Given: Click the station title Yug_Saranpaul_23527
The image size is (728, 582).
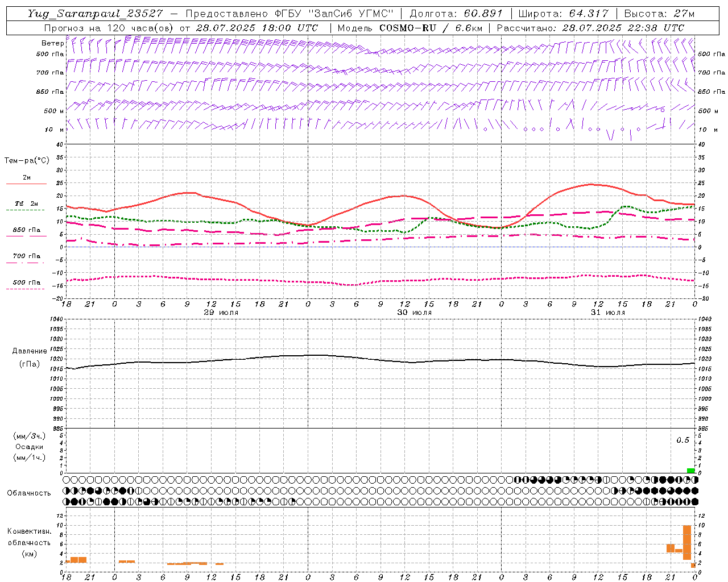Looking at the screenshot, I should click(95, 14).
